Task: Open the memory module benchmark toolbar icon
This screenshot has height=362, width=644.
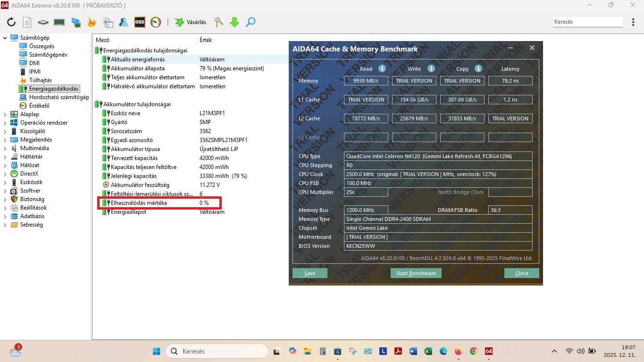Action: (59, 22)
